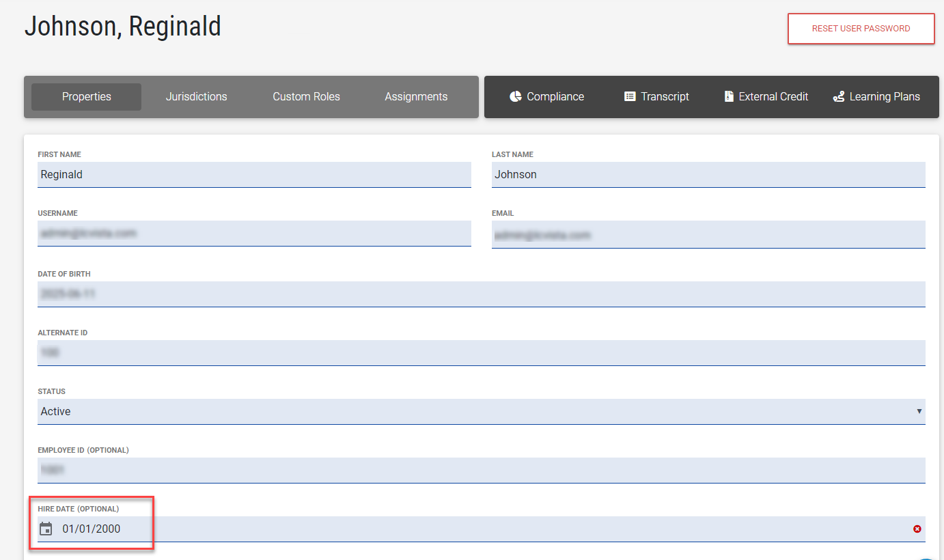Image resolution: width=944 pixels, height=560 pixels.
Task: Switch to the Properties tab
Action: 86,96
